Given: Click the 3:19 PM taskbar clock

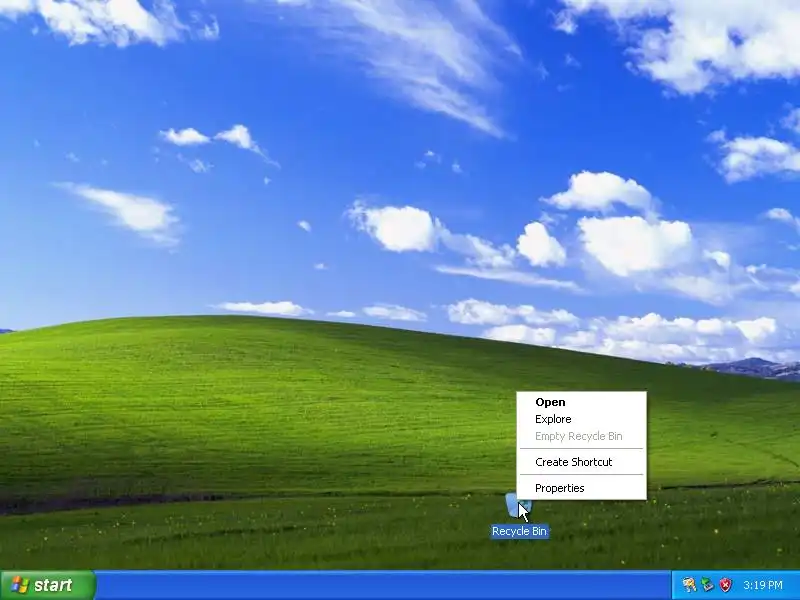Looking at the screenshot, I should [x=763, y=585].
